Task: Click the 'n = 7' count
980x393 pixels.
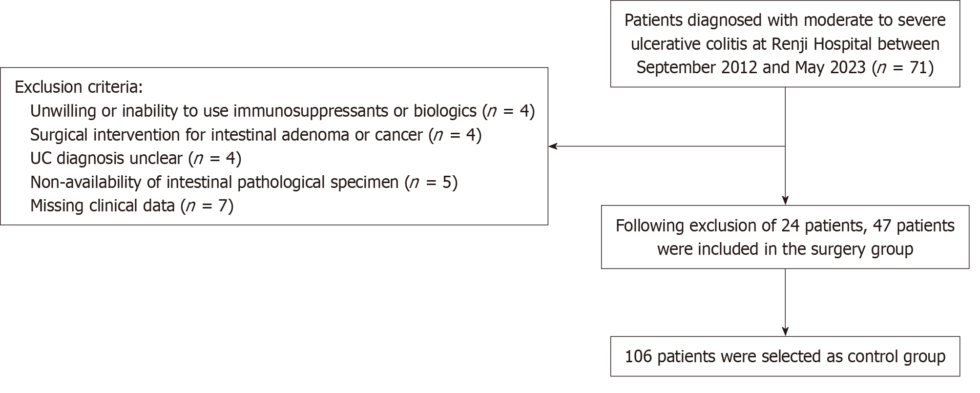Action: 207,206
